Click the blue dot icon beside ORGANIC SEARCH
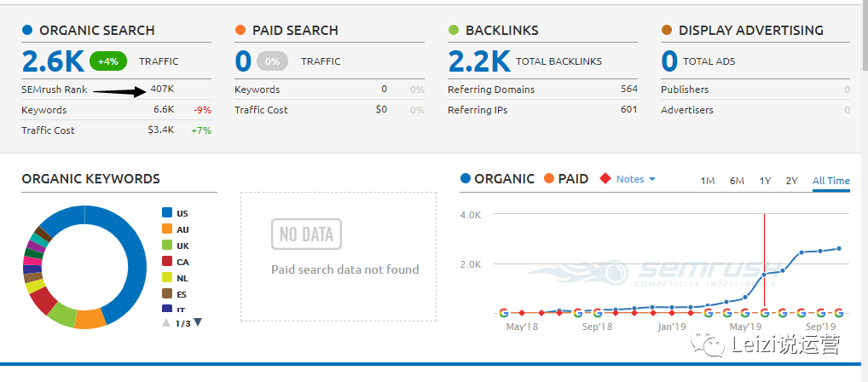Viewport: 868px width, 382px height. pos(27,30)
